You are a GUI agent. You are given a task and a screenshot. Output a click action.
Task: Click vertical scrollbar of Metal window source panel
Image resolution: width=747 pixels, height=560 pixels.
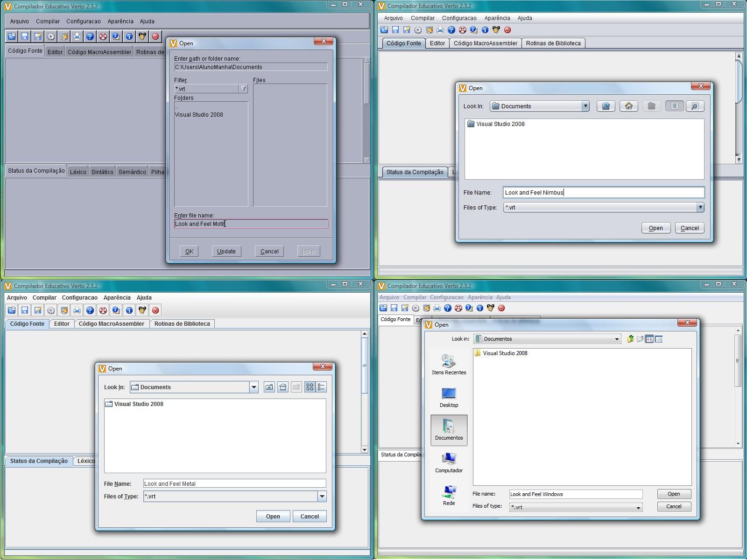coord(365,391)
